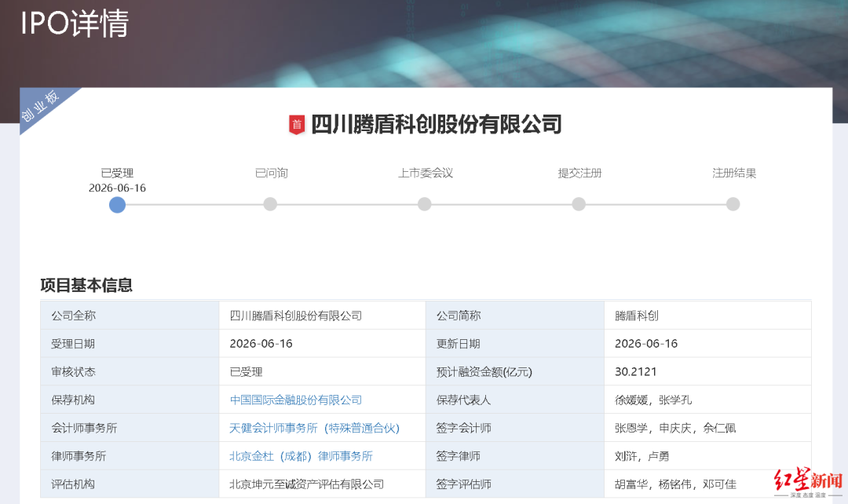
Task: Click the 签字律师 table label
Action: (x=459, y=456)
